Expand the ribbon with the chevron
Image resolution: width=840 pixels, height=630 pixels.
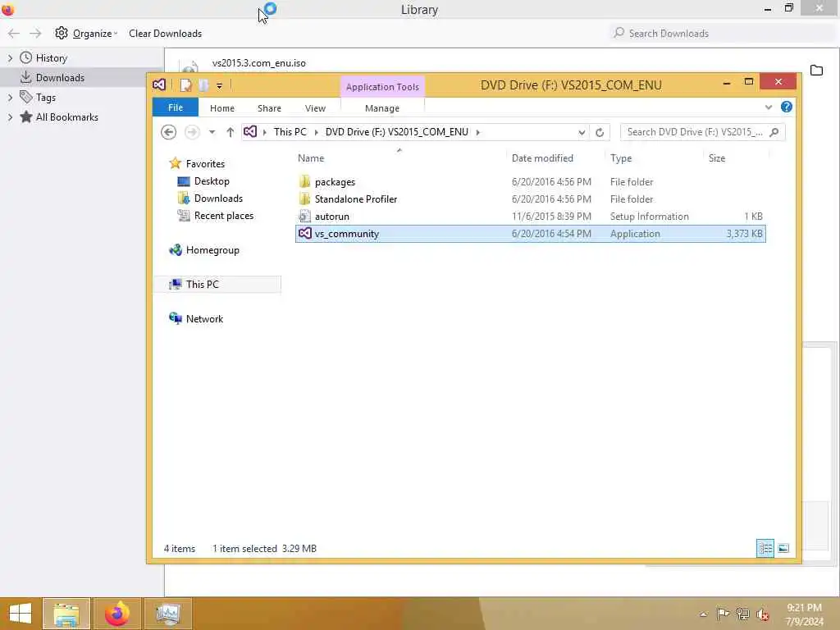coord(768,107)
